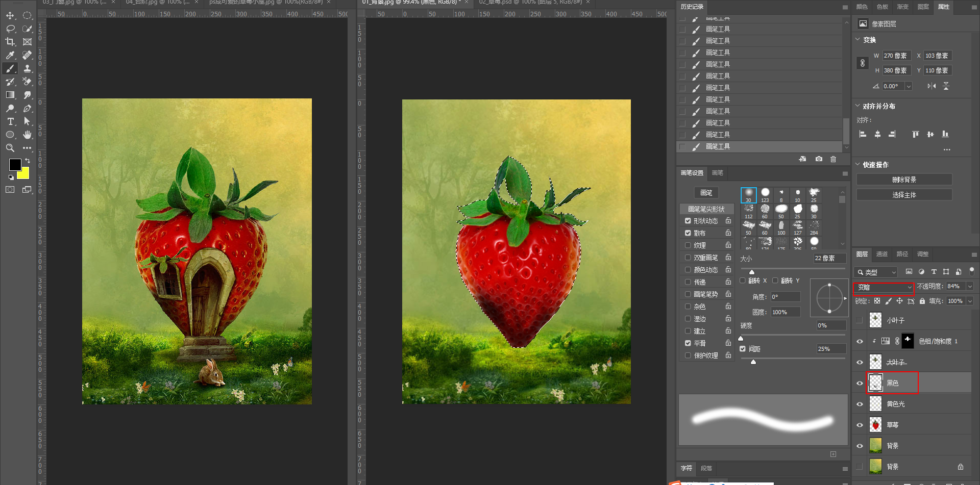Select the Path Selection tool

point(28,121)
